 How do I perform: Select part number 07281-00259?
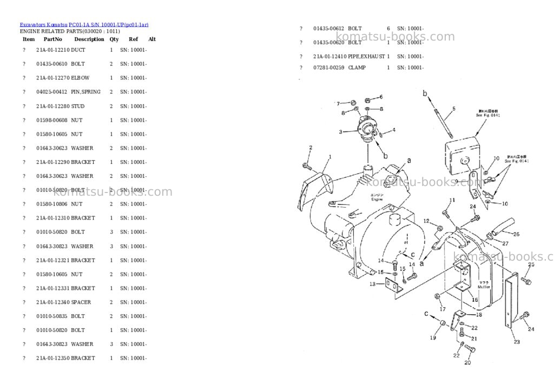(x=328, y=68)
